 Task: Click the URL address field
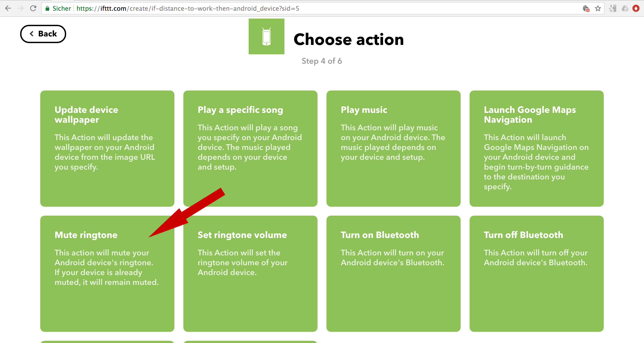tap(300, 8)
